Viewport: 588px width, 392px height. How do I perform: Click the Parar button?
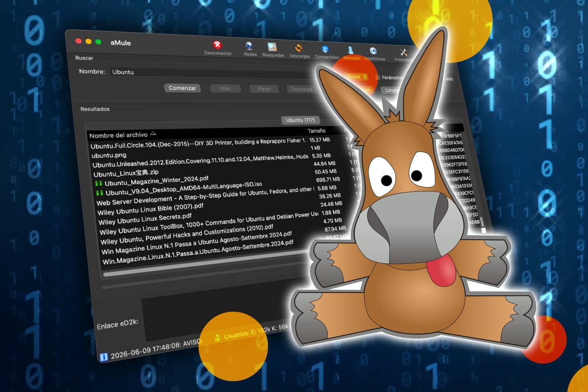coord(264,89)
